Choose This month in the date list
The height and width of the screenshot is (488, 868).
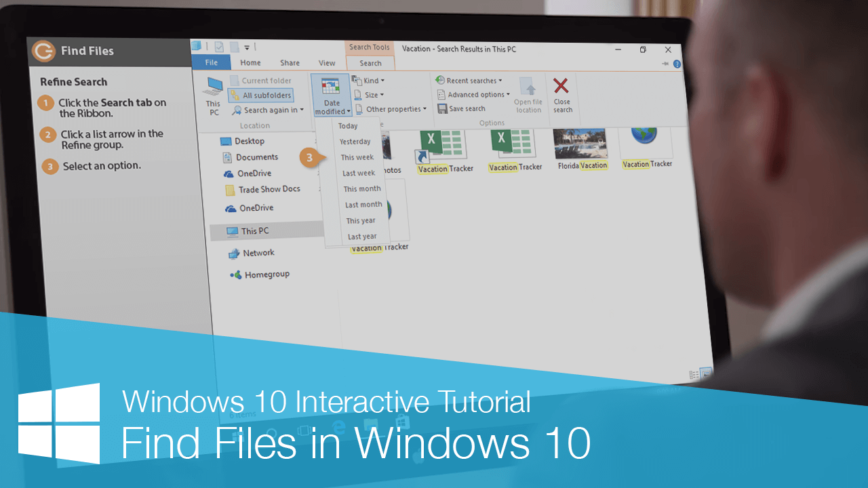(x=361, y=188)
